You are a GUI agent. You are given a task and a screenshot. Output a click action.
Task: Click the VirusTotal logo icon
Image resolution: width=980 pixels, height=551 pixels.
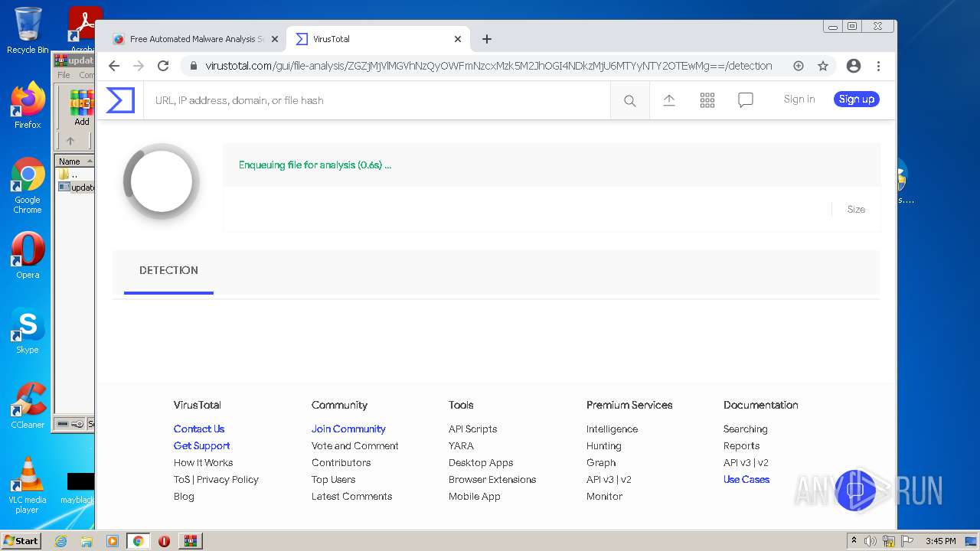click(x=120, y=100)
